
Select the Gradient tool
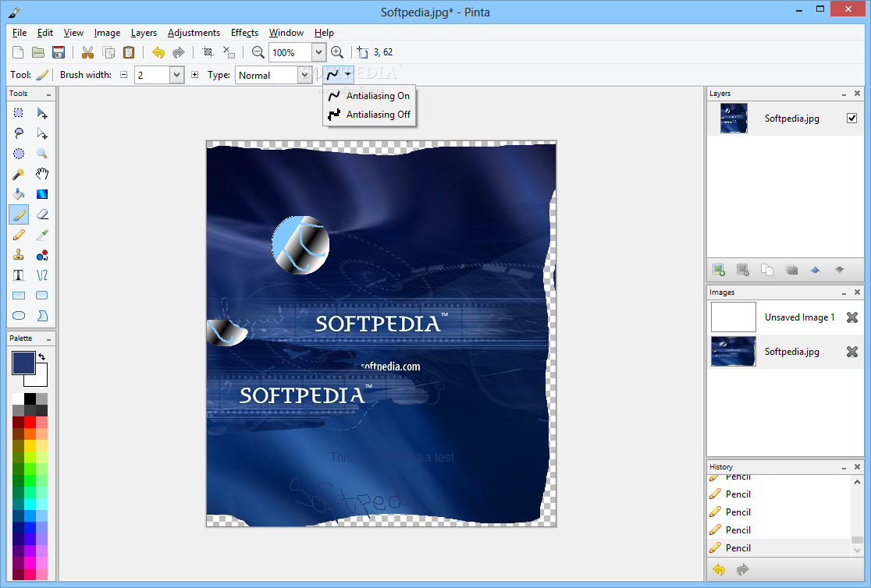coord(41,193)
